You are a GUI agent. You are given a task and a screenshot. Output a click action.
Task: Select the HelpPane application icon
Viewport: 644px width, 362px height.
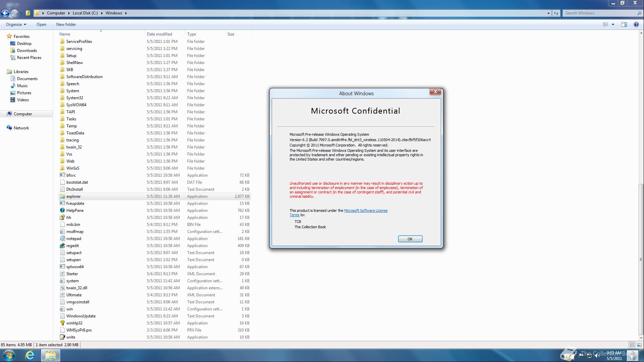[x=62, y=210]
